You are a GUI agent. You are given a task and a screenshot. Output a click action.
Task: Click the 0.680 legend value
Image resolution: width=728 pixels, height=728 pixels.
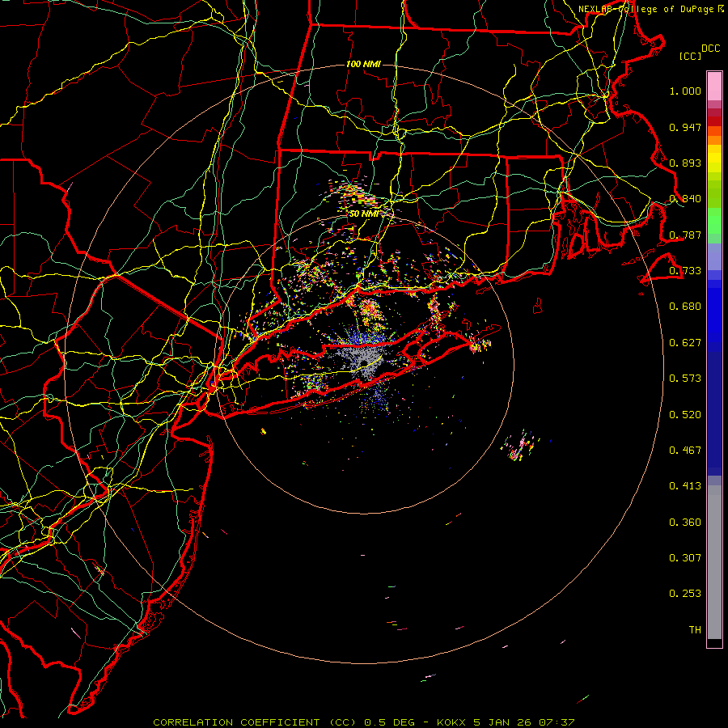point(685,307)
